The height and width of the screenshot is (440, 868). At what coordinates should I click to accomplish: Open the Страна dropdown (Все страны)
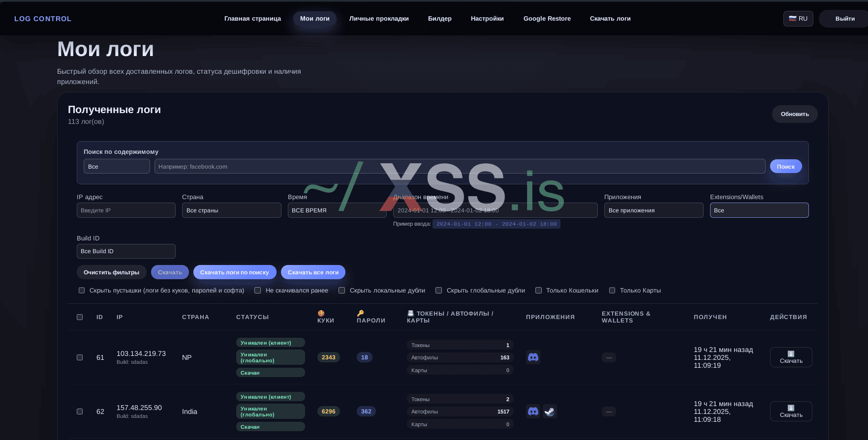point(232,210)
